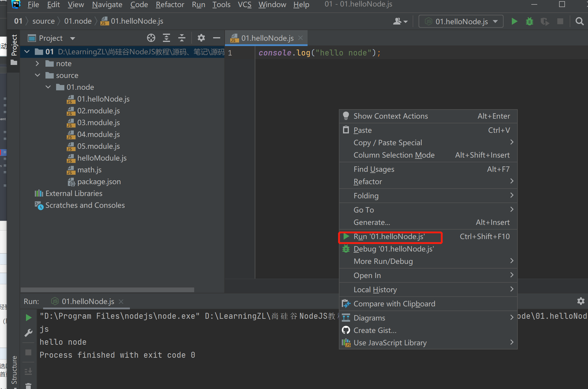The width and height of the screenshot is (588, 389).
Task: Rerun program using Run panel play icon
Action: [x=29, y=318]
